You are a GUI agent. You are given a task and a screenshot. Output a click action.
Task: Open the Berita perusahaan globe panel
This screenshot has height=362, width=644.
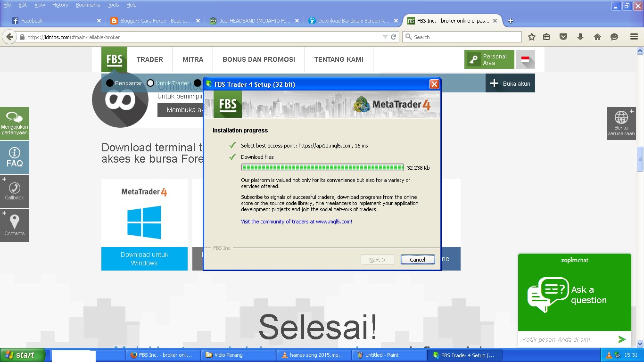click(x=621, y=123)
